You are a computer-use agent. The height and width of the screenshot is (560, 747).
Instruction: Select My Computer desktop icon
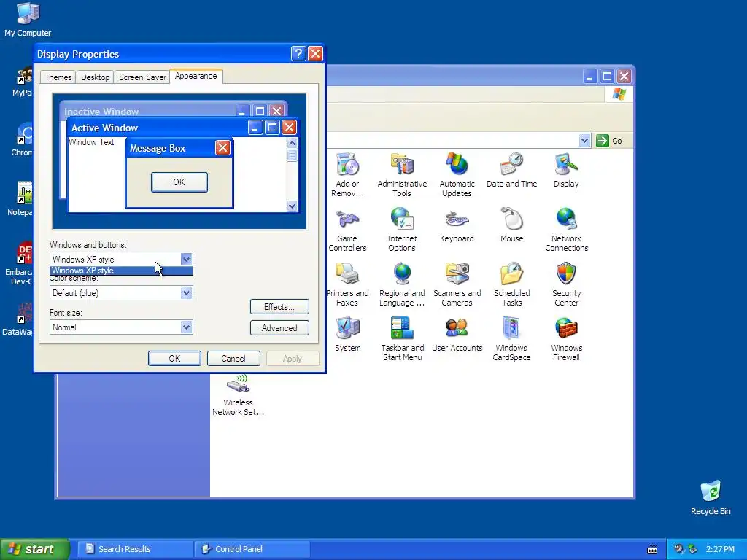(x=28, y=20)
